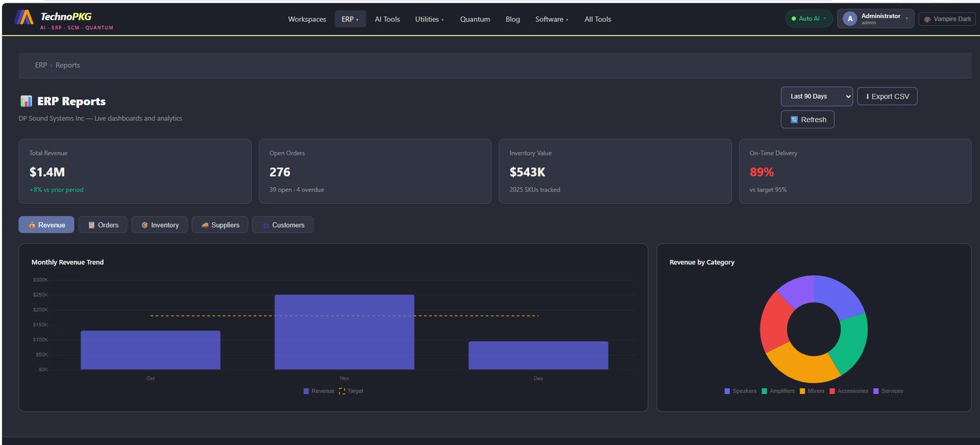This screenshot has width=980, height=445.
Task: Click the Refresh button
Action: [x=808, y=120]
